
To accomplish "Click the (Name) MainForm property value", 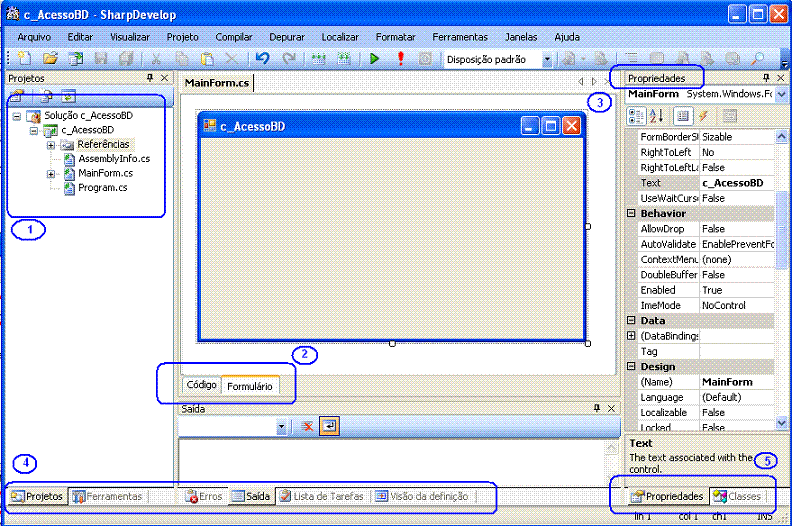I will (737, 382).
